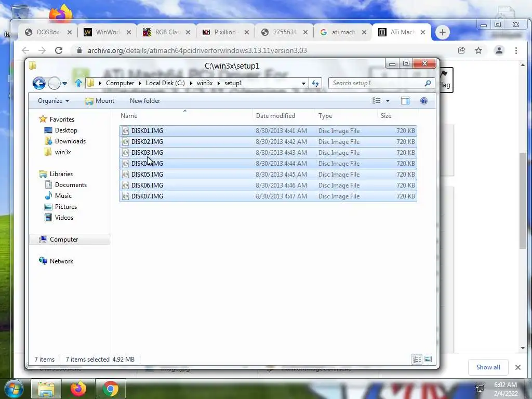Create a New folder
This screenshot has height=399, width=532.
tap(145, 101)
